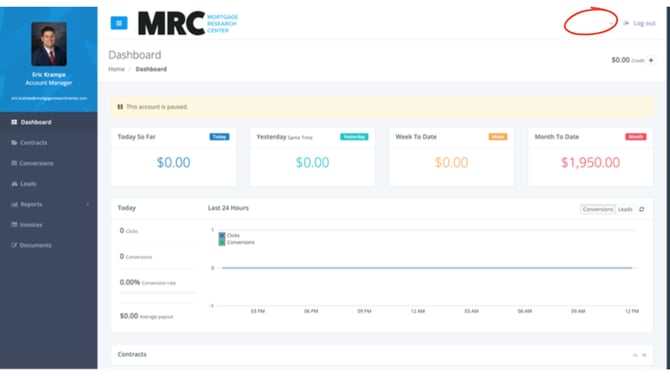Click the Month To Date $1,950.00 amount
670x376 pixels.
click(590, 162)
